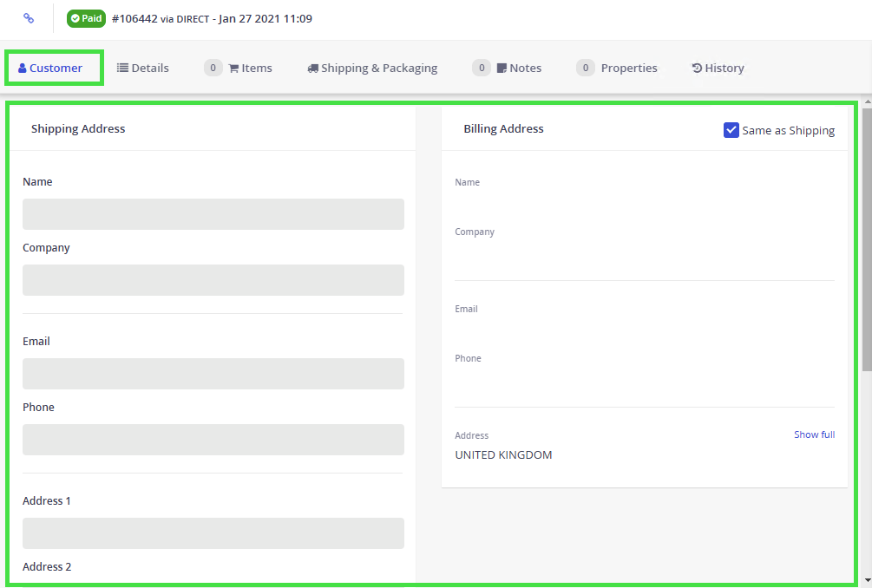Click the scroll down arrow at the bottom right
This screenshot has height=588, width=872.
click(866, 580)
